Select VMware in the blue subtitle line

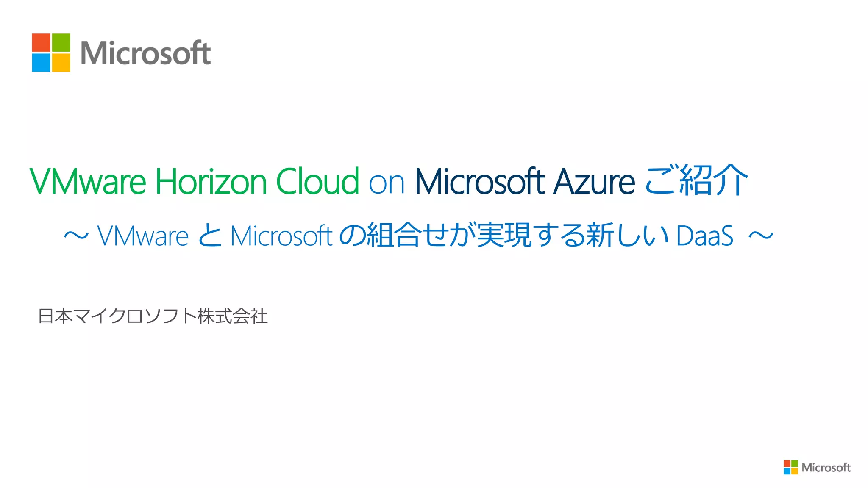[x=143, y=236]
